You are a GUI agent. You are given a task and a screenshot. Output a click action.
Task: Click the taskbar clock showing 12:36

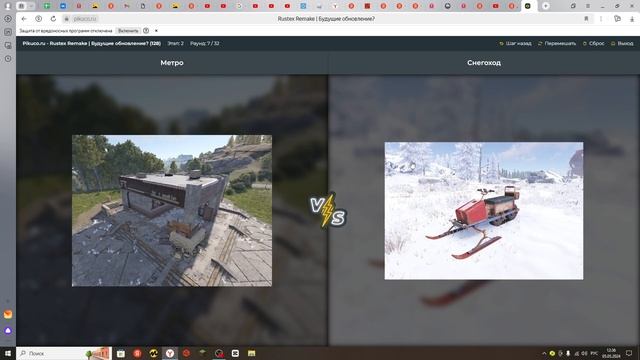[x=611, y=353]
